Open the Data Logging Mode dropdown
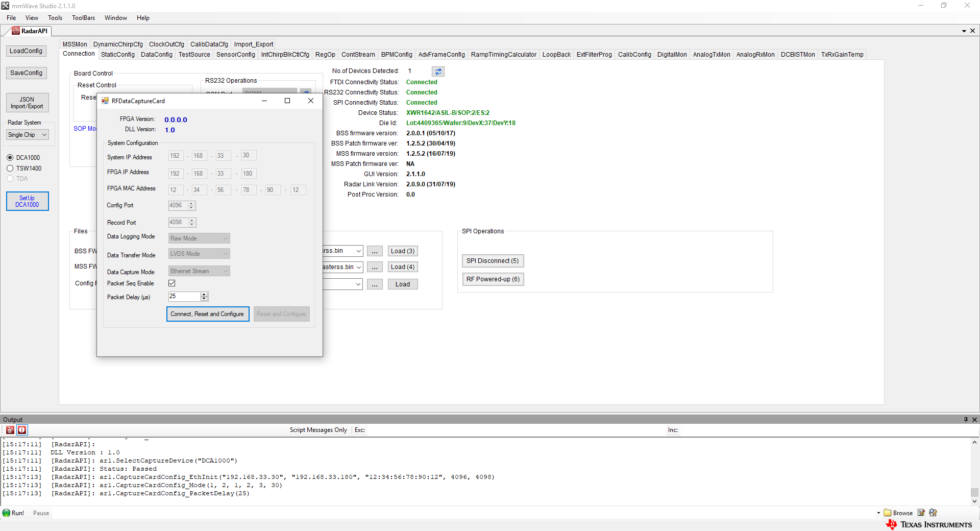Viewport: 980px width, 531px height. [199, 238]
